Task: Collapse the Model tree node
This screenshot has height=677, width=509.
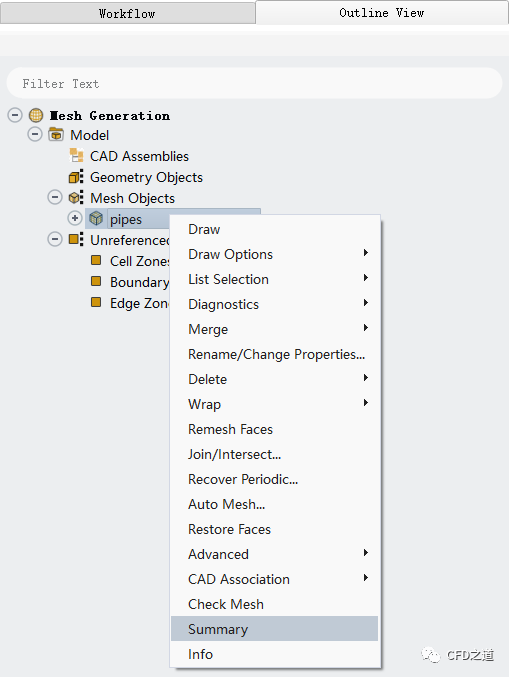Action: coord(35,134)
